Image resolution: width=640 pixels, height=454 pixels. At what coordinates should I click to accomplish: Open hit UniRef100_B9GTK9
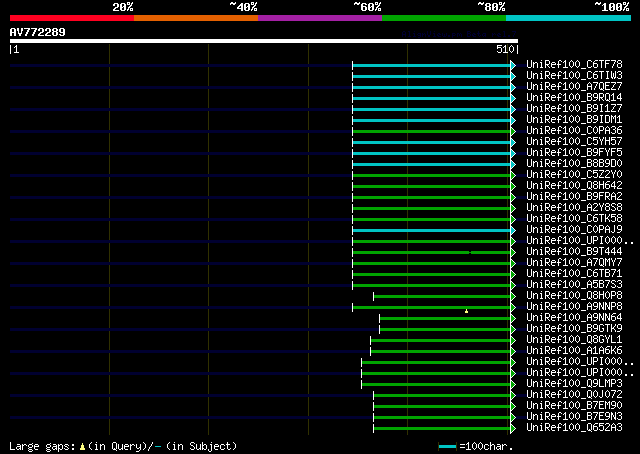coord(574,329)
